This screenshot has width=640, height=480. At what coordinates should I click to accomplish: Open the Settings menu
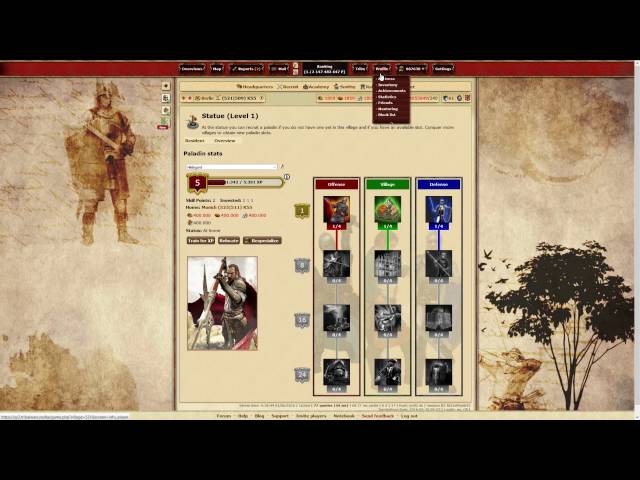point(443,69)
